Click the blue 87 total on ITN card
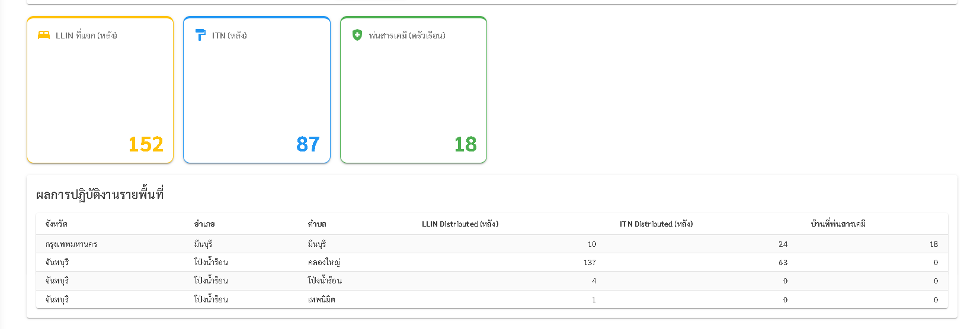Viewport: 980px width, 329px height. (308, 144)
